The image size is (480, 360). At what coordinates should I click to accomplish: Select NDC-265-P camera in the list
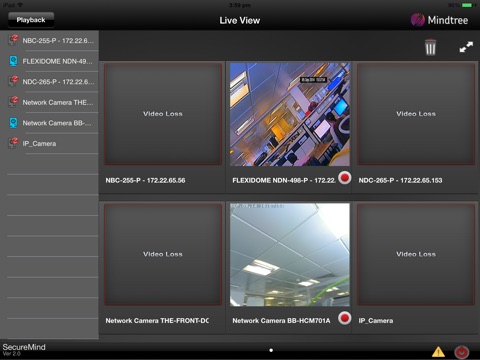[x=53, y=82]
